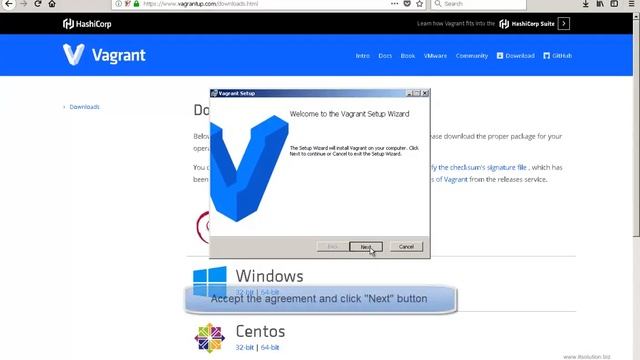
Task: Open the Library icon in toolbar
Action: pyautogui.click(x=600, y=4)
